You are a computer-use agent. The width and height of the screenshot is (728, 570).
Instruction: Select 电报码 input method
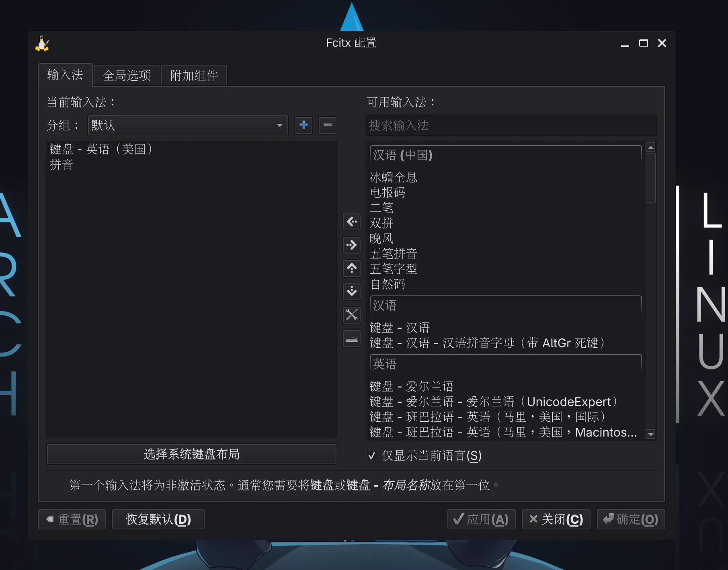(x=506, y=193)
